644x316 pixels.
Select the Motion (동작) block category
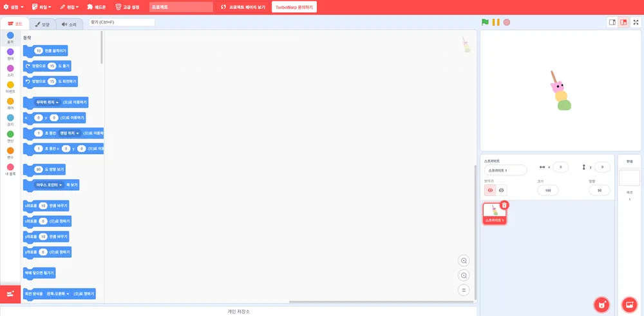coord(10,38)
